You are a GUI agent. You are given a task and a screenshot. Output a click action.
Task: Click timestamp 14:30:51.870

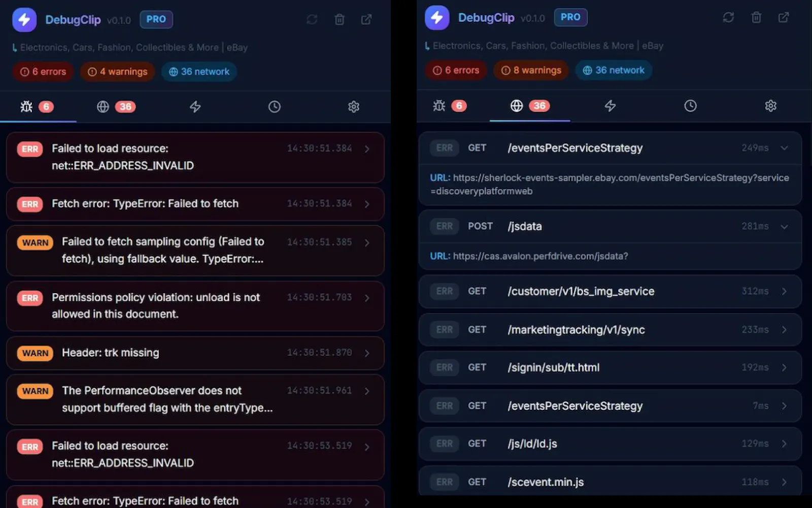pyautogui.click(x=319, y=353)
